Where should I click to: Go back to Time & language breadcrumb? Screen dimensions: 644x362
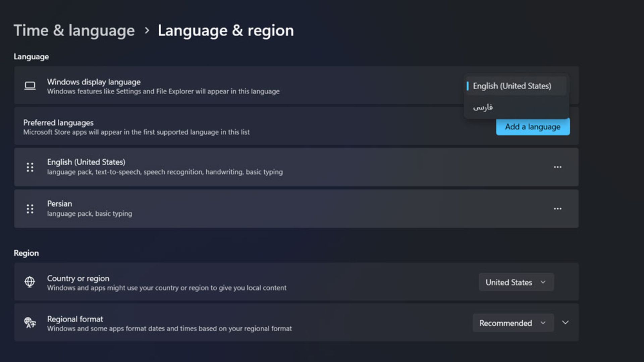[74, 31]
